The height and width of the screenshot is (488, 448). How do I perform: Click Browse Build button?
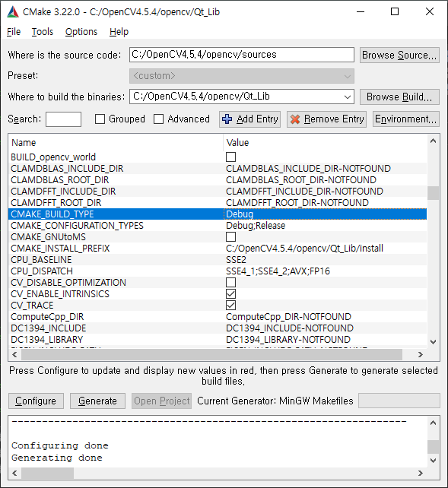tap(399, 97)
